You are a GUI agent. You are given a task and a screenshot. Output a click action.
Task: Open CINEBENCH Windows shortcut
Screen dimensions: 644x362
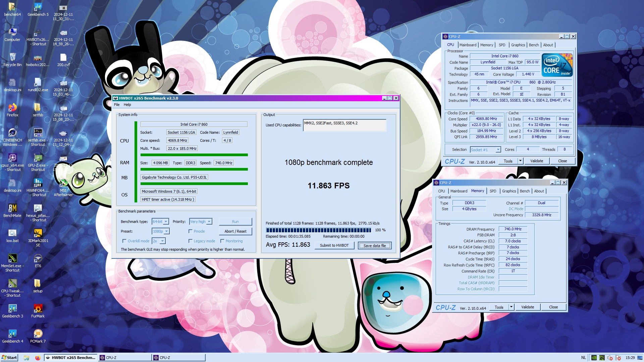pos(12,137)
